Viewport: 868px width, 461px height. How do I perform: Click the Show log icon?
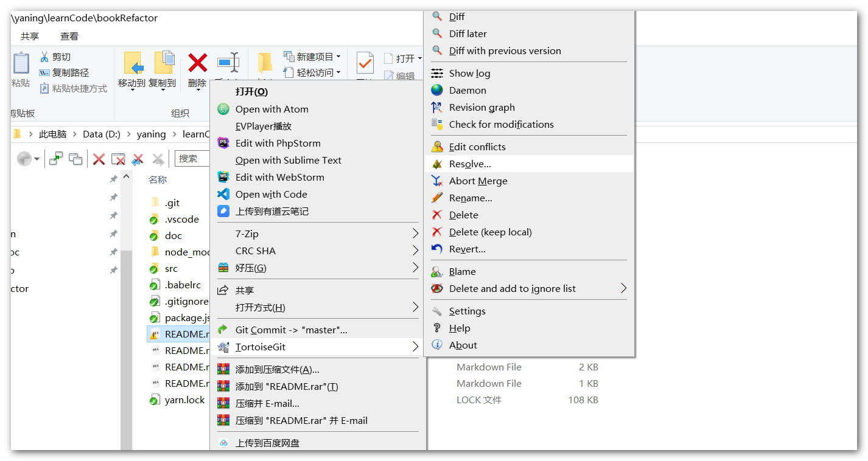point(437,73)
